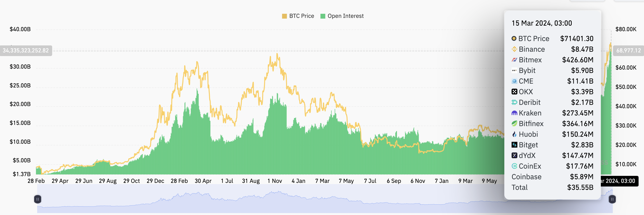Click the right range slider handle
The height and width of the screenshot is (215, 644).
tap(612, 199)
